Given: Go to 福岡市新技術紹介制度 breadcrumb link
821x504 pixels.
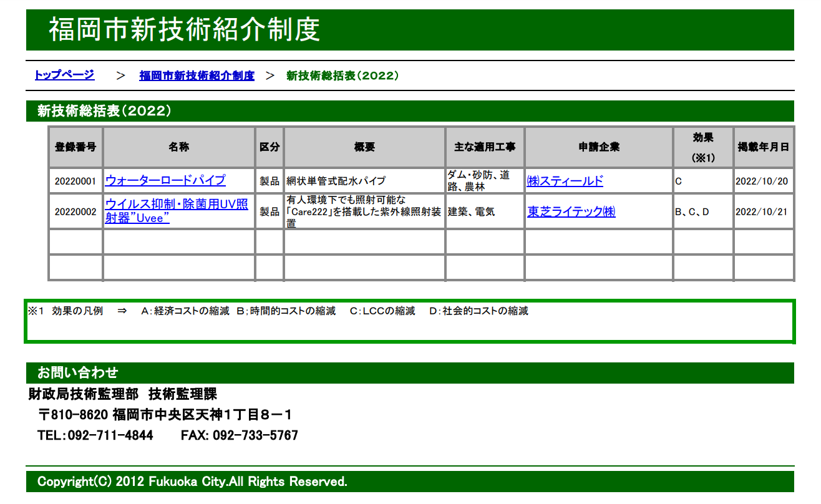Looking at the screenshot, I should [197, 75].
